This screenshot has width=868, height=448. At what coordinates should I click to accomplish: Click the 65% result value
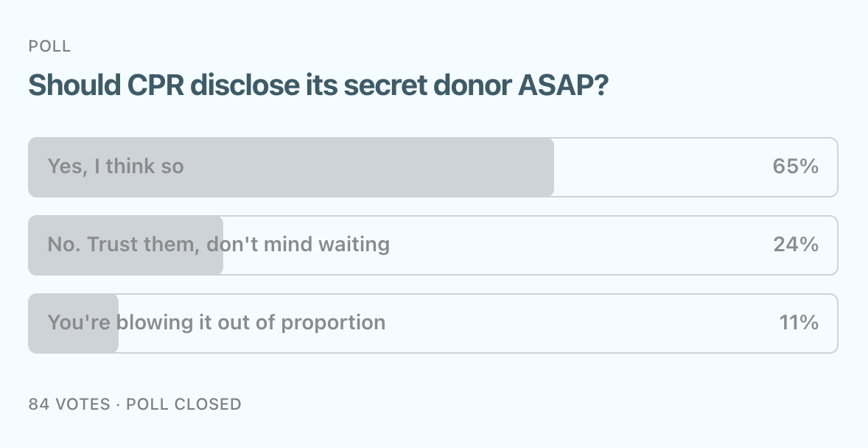pos(796,166)
